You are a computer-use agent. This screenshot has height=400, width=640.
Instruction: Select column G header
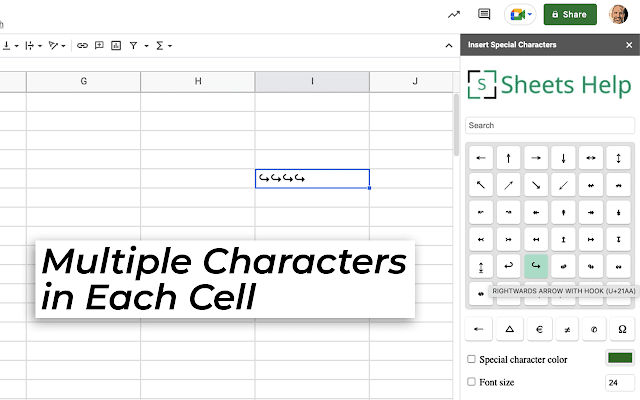coord(84,81)
